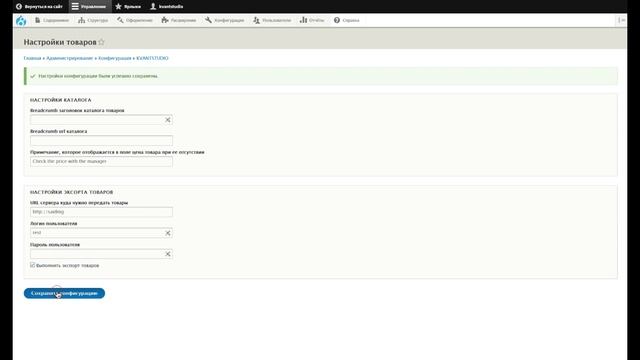Open Расширения (Extend) in admin toolbar

point(179,20)
